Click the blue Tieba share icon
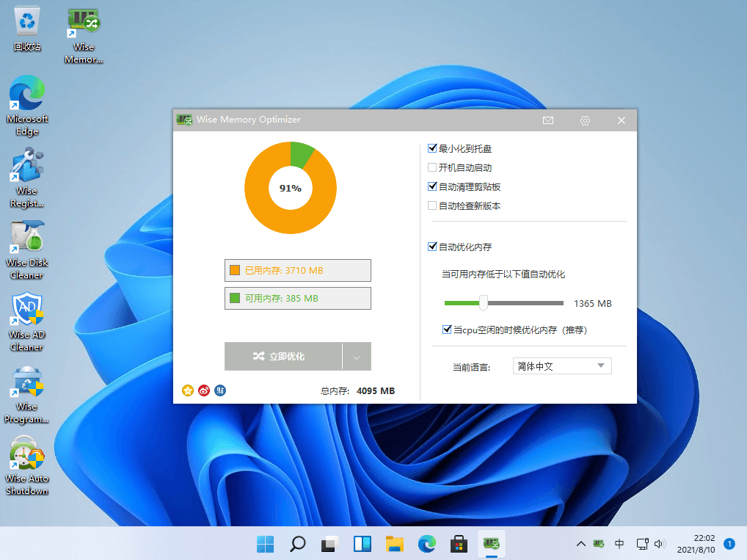This screenshot has height=560, width=747. 220,390
